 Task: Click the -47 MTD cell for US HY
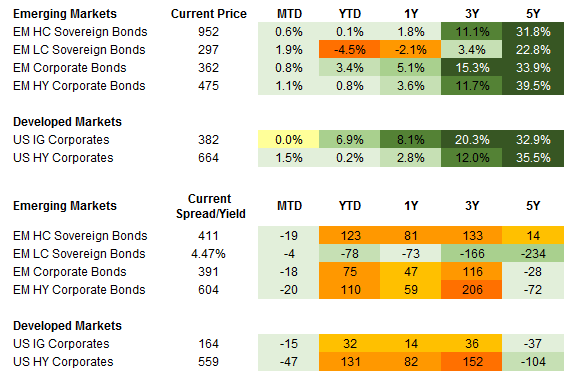pos(288,362)
